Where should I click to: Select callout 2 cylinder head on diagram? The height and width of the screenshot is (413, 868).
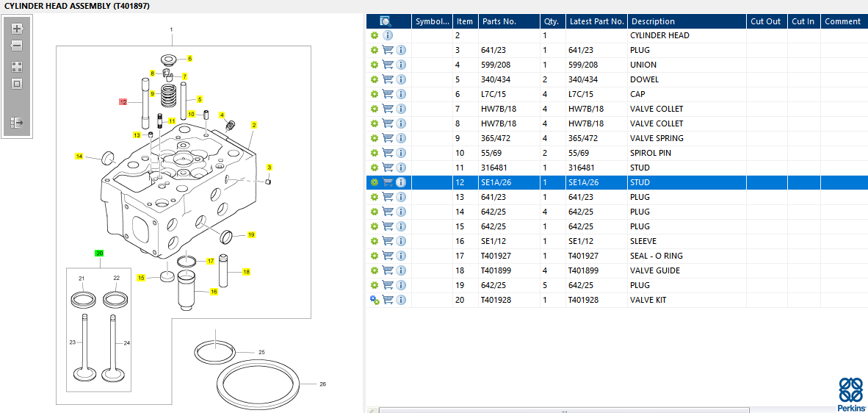pyautogui.click(x=253, y=125)
